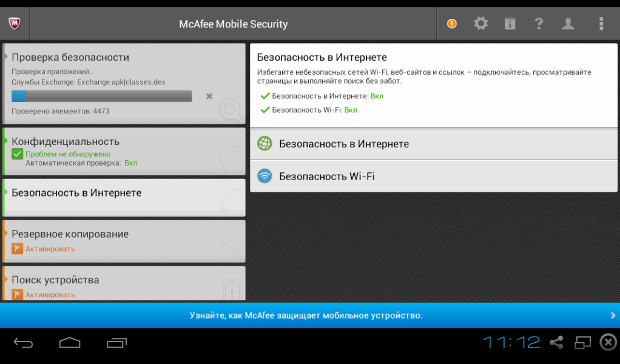Viewport: 620px width, 364px height.
Task: Open McAfee help
Action: point(539,23)
